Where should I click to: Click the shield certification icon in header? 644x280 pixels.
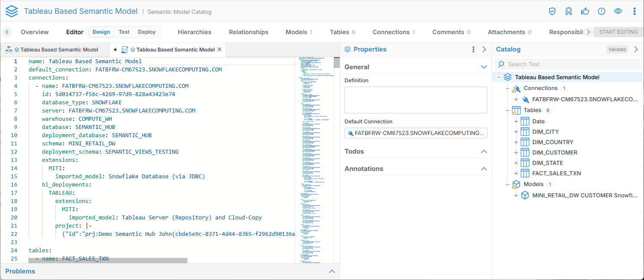552,11
